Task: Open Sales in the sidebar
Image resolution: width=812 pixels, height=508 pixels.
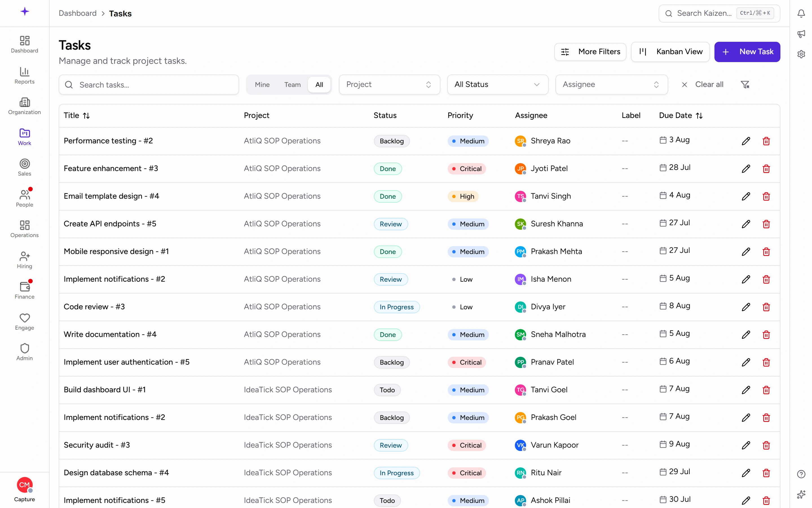Action: coord(25,167)
